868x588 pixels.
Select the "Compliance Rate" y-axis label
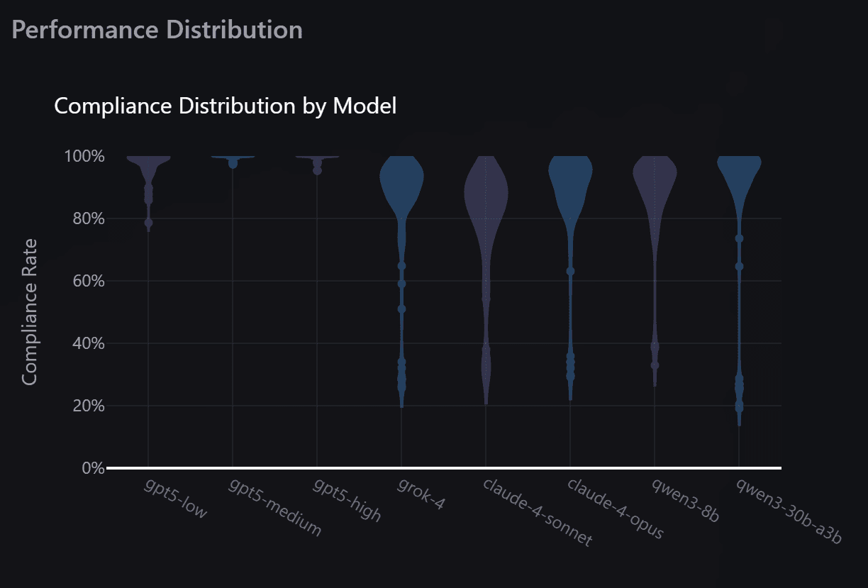[29, 312]
